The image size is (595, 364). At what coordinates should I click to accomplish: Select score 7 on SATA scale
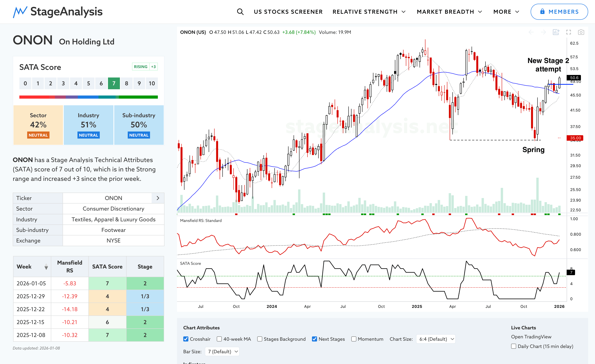[114, 83]
